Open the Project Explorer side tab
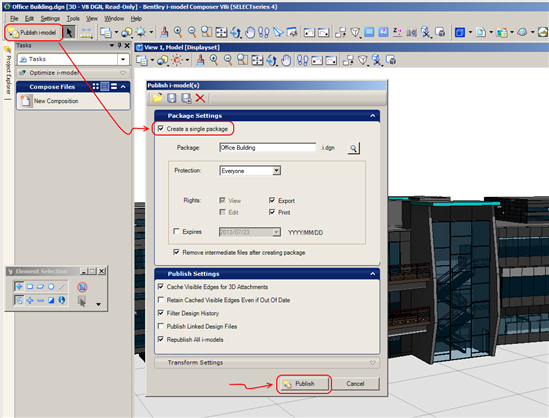 coord(8,72)
